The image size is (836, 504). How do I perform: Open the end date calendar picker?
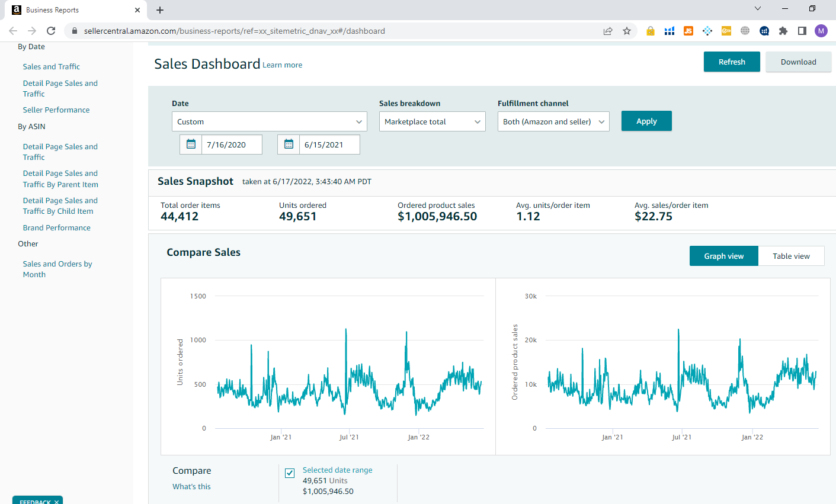pyautogui.click(x=289, y=145)
